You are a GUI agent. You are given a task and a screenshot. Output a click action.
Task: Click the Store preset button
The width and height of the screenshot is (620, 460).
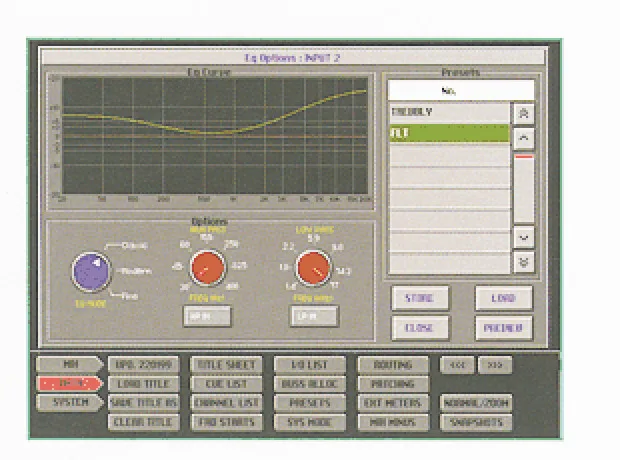pyautogui.click(x=420, y=298)
